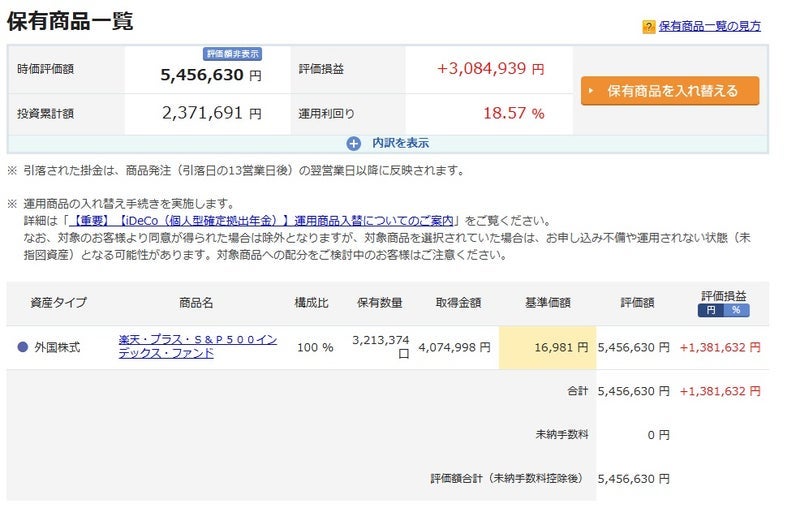This screenshot has height=508, width=800.
Task: Click the highlighted 16,981 円 price cell
Action: tap(547, 347)
